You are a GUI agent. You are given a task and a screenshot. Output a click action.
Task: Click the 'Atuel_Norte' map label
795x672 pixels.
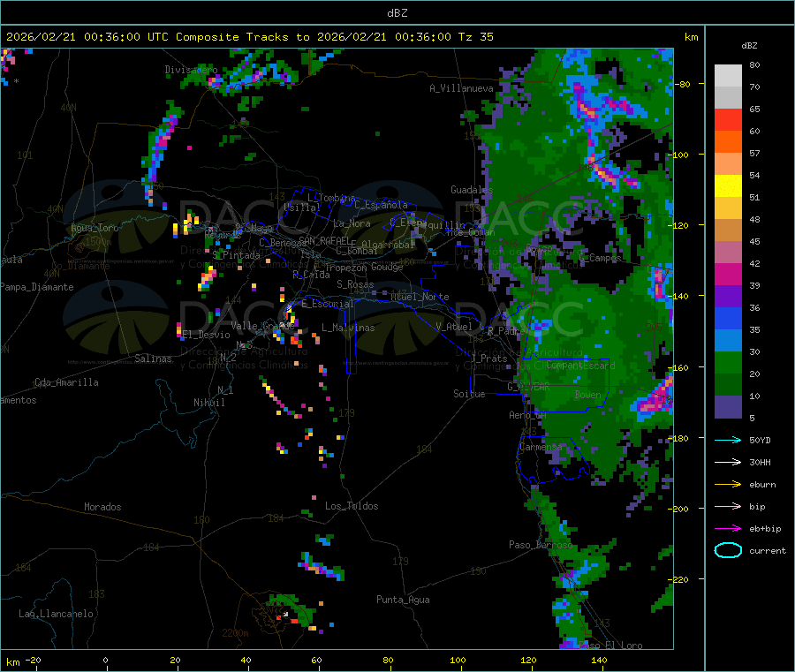[420, 297]
